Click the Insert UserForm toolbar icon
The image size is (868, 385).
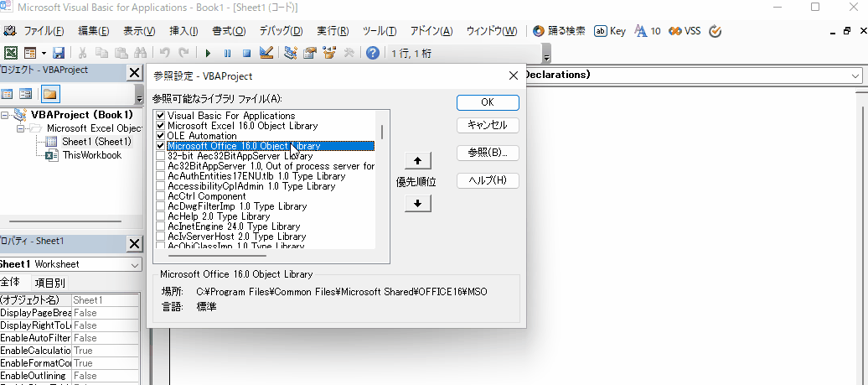(30, 53)
